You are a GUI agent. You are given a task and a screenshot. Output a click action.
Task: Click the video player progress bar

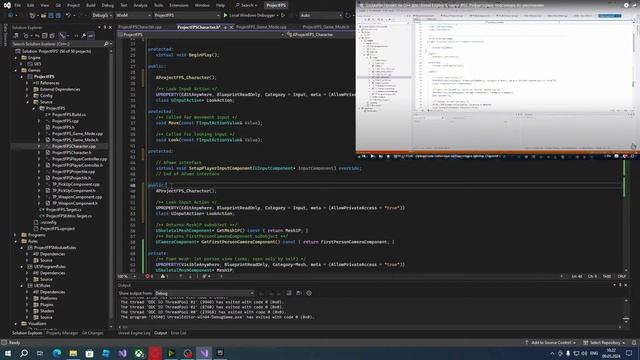pyautogui.click(x=498, y=151)
